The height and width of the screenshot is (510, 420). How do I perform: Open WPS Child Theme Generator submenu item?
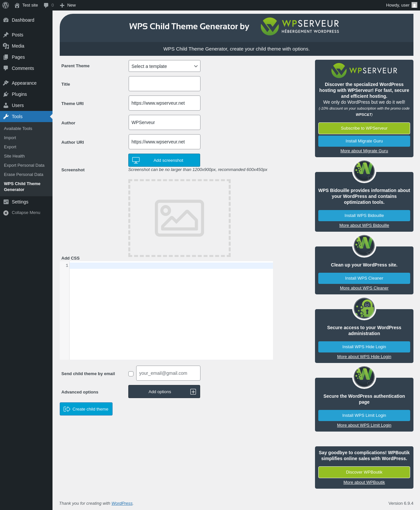(22, 187)
